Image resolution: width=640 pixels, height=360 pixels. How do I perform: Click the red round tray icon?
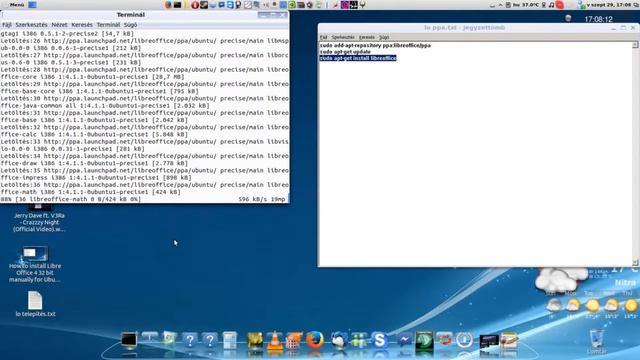560,5
